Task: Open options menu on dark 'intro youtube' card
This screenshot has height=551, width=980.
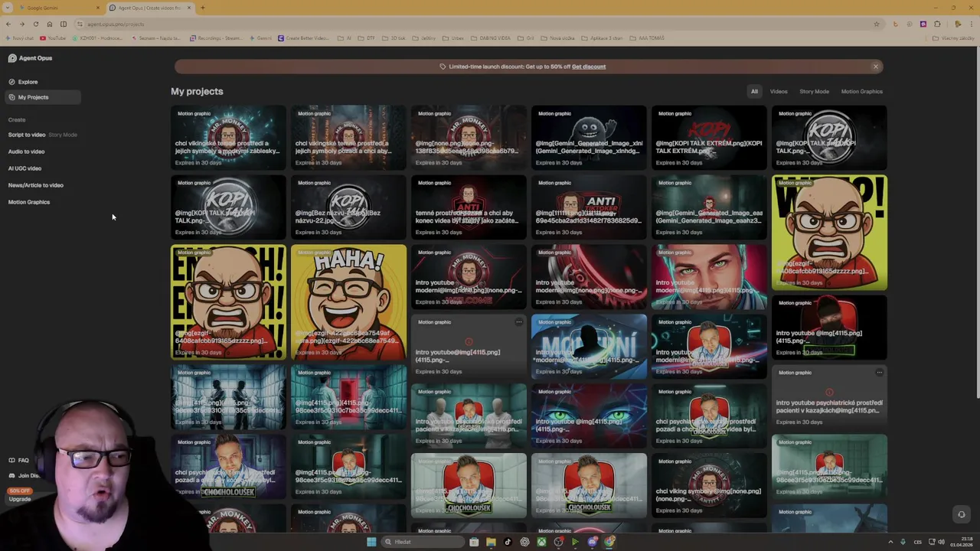Action: tap(518, 322)
